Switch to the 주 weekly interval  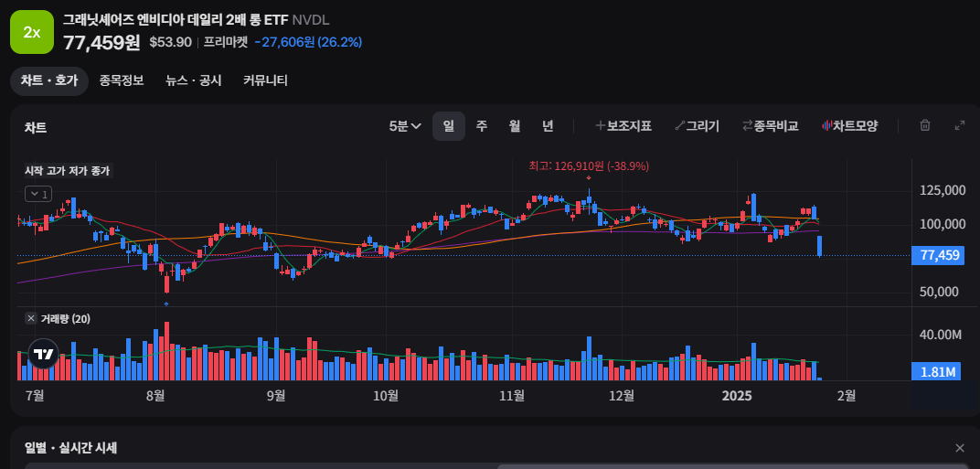tap(481, 125)
